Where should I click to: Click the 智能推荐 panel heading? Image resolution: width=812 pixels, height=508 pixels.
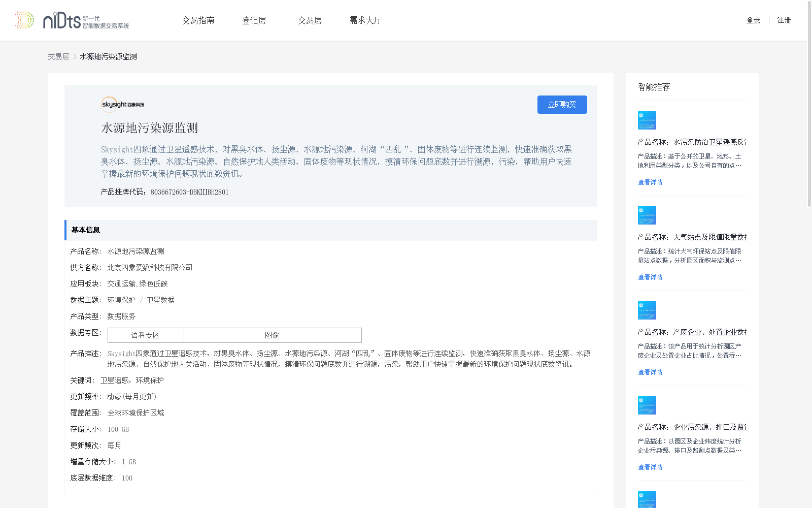(654, 87)
